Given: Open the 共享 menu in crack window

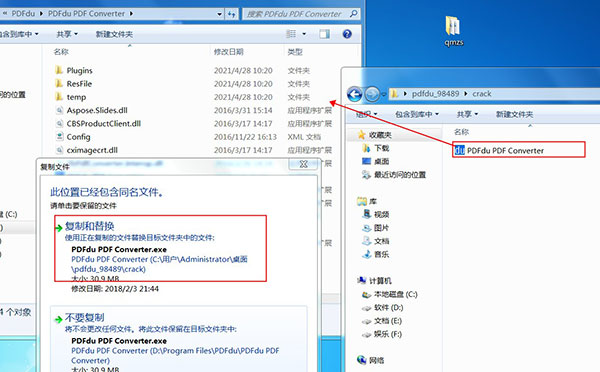Looking at the screenshot, I should (467, 114).
